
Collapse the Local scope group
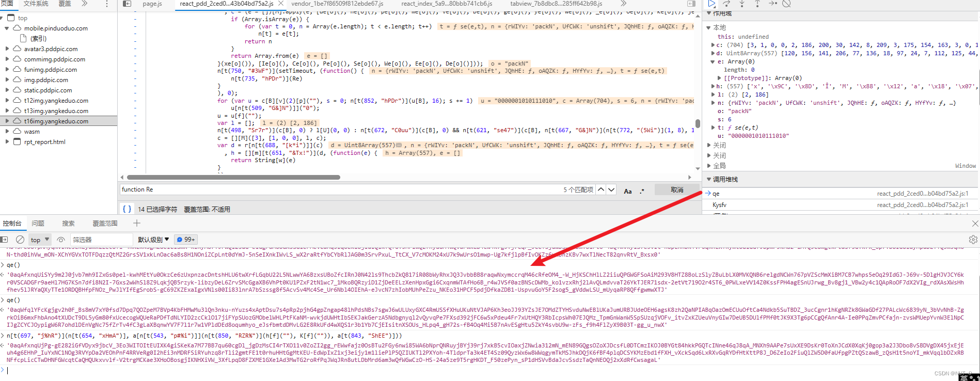709,27
